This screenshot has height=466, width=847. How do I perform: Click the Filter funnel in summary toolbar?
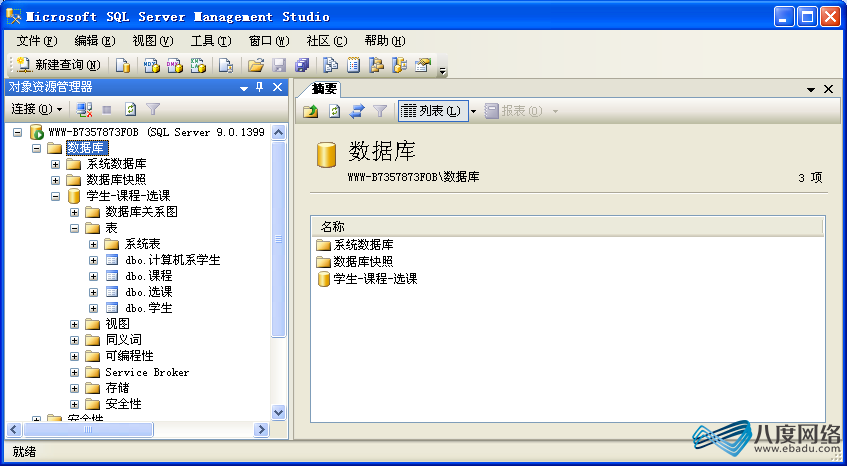[380, 111]
